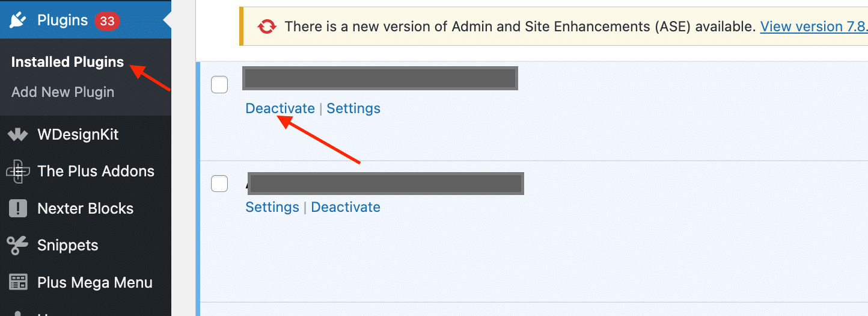
Task: Click the Plus Mega Menu icon
Action: click(18, 282)
